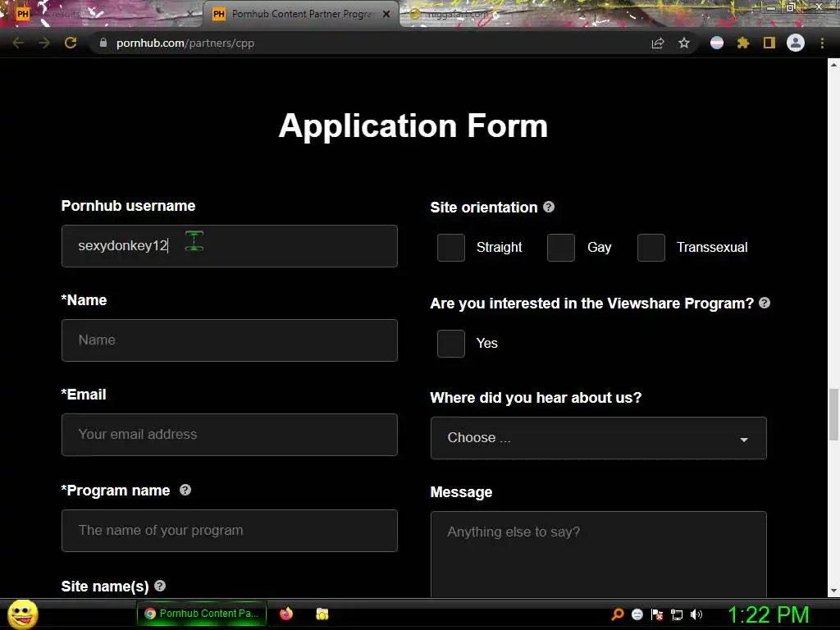Focus 'The name of your program' field
The height and width of the screenshot is (630, 840).
(230, 531)
